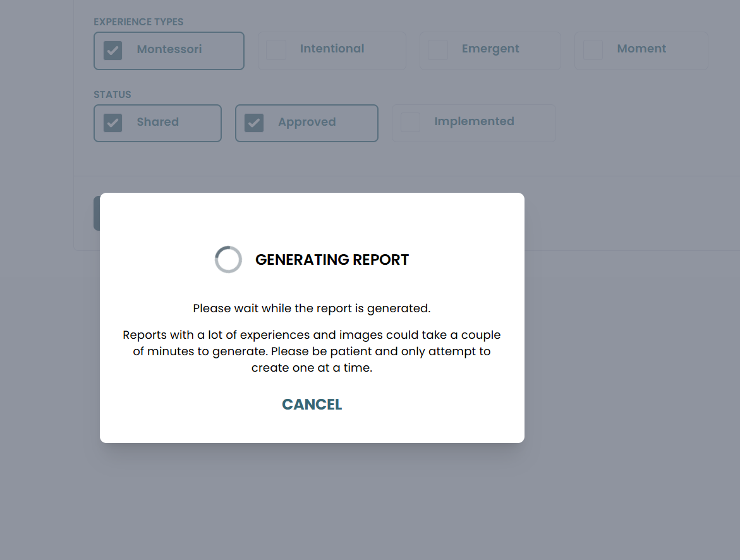Select the Approved text label
The image size is (740, 560).
click(x=306, y=122)
